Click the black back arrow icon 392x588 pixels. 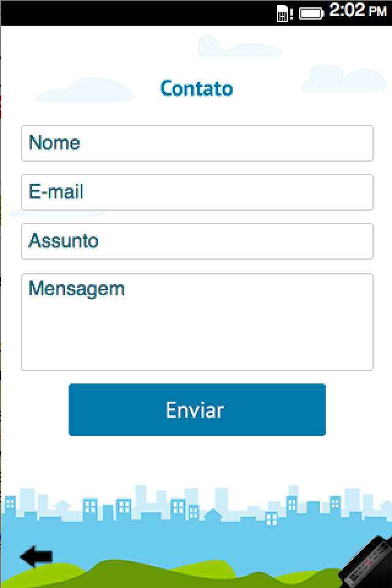click(36, 557)
